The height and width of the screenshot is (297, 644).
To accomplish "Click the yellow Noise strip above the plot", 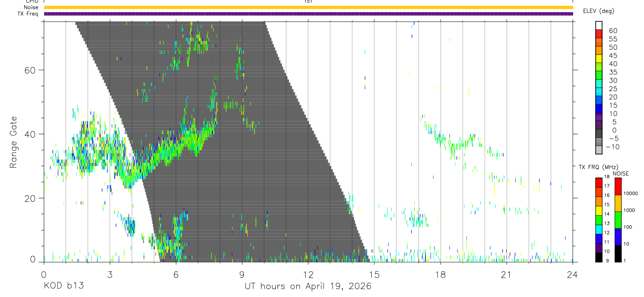I will [x=308, y=7].
